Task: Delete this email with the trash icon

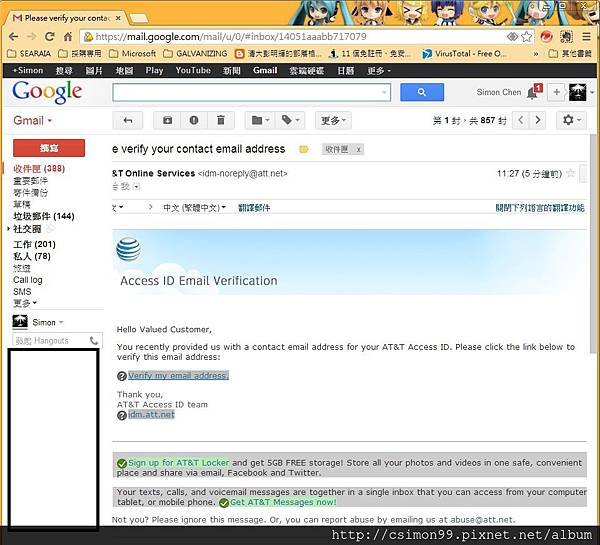Action: (221, 121)
